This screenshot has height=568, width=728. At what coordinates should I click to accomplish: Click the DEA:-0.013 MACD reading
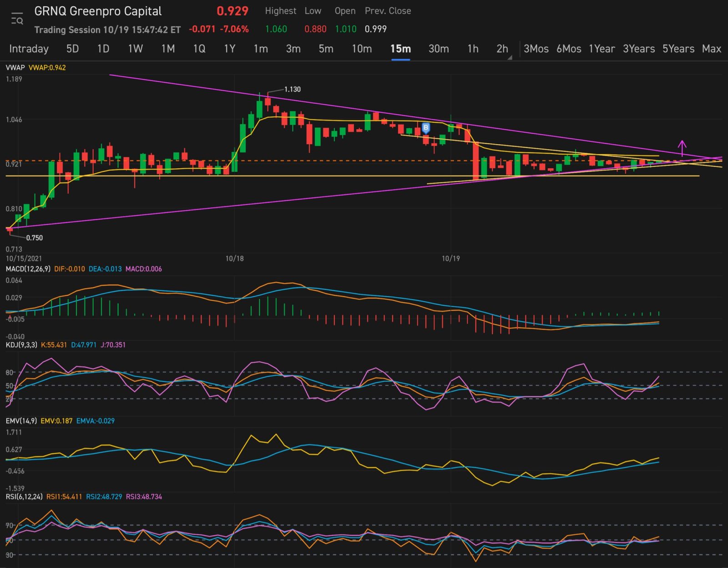[105, 269]
